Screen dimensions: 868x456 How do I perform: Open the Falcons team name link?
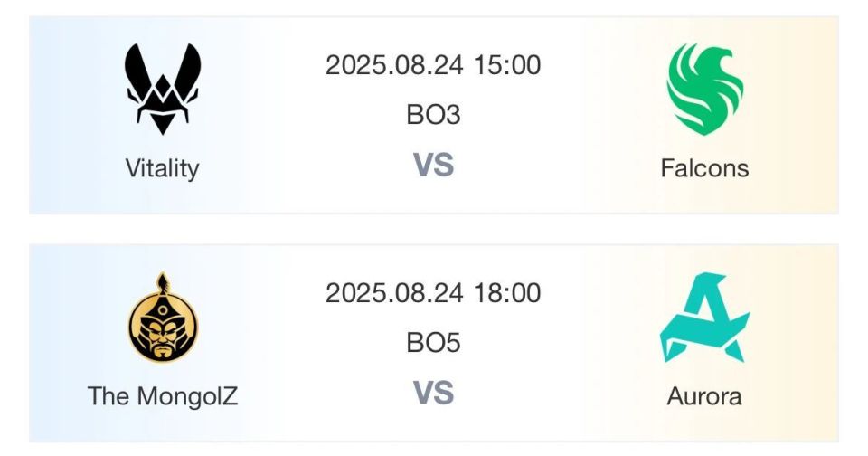[x=704, y=168]
